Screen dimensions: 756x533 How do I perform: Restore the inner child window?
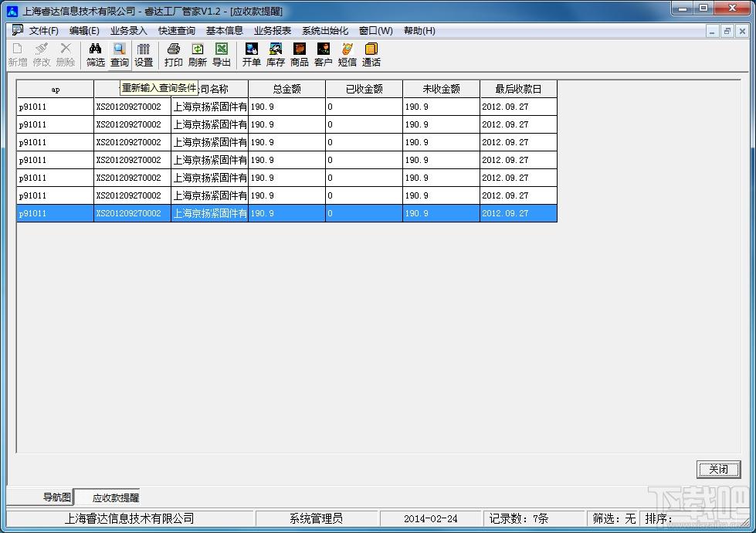727,32
